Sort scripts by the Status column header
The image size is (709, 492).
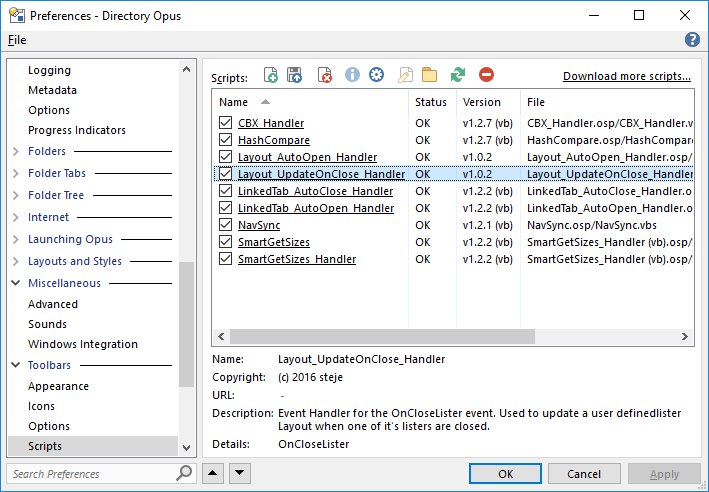point(432,102)
